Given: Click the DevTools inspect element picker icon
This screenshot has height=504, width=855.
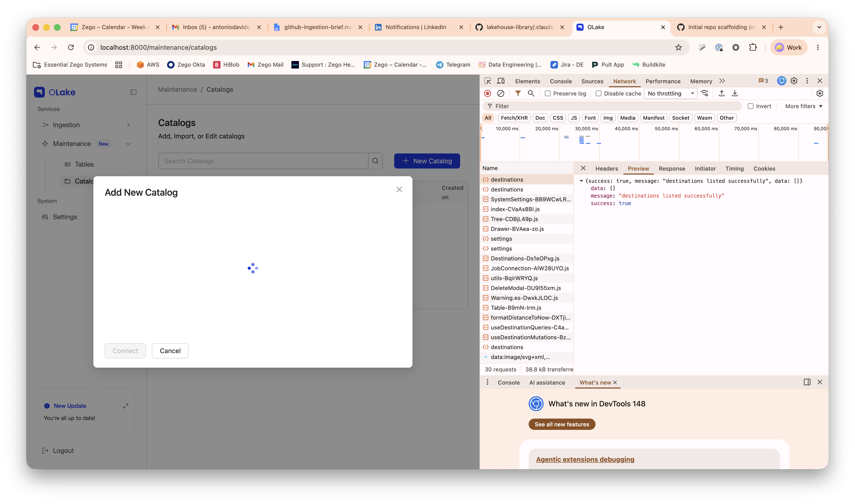Looking at the screenshot, I should point(488,81).
